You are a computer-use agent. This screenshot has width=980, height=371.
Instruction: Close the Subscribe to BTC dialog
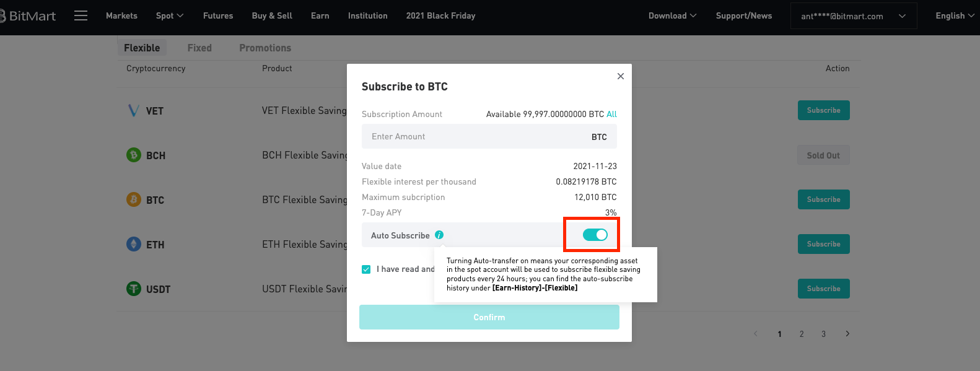(620, 76)
